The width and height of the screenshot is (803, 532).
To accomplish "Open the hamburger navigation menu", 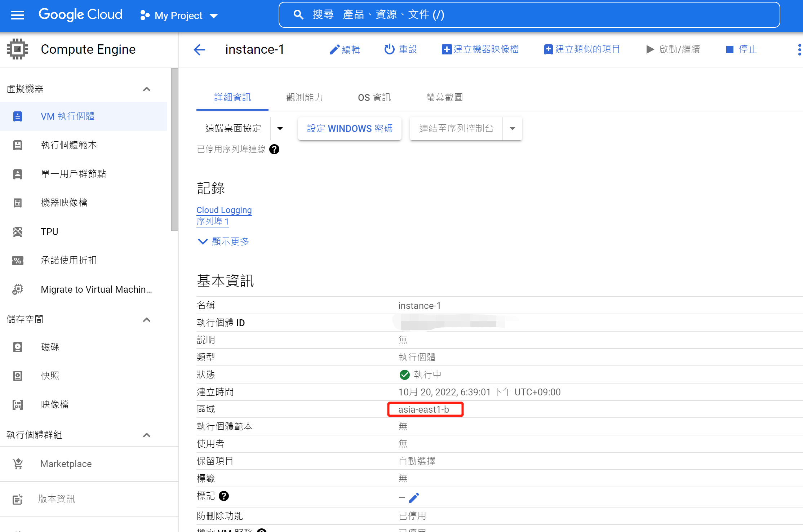I will [x=17, y=15].
